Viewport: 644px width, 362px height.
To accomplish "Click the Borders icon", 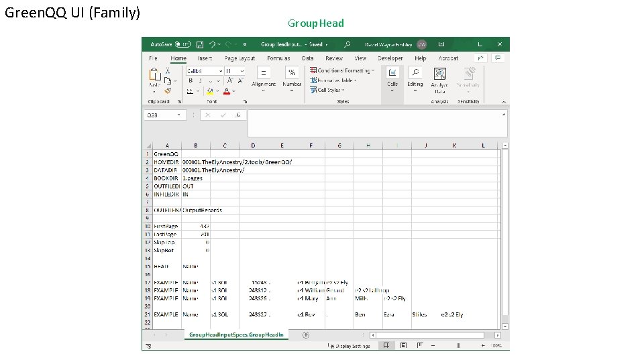I will pos(190,91).
